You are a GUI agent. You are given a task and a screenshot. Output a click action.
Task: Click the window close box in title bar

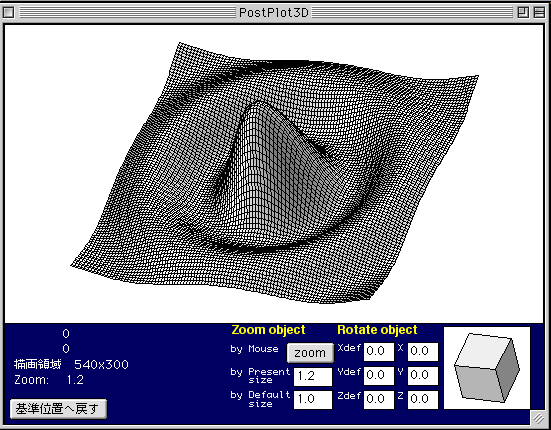click(8, 13)
